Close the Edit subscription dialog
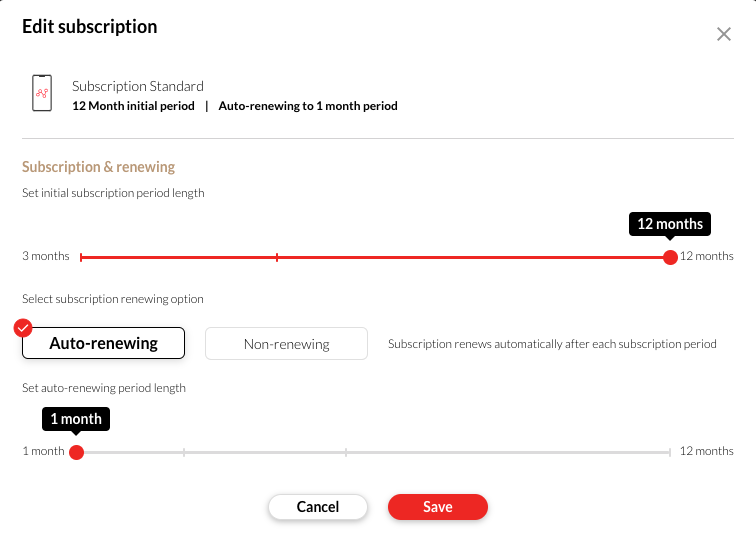Viewport: 756px width, 537px height. point(724,34)
